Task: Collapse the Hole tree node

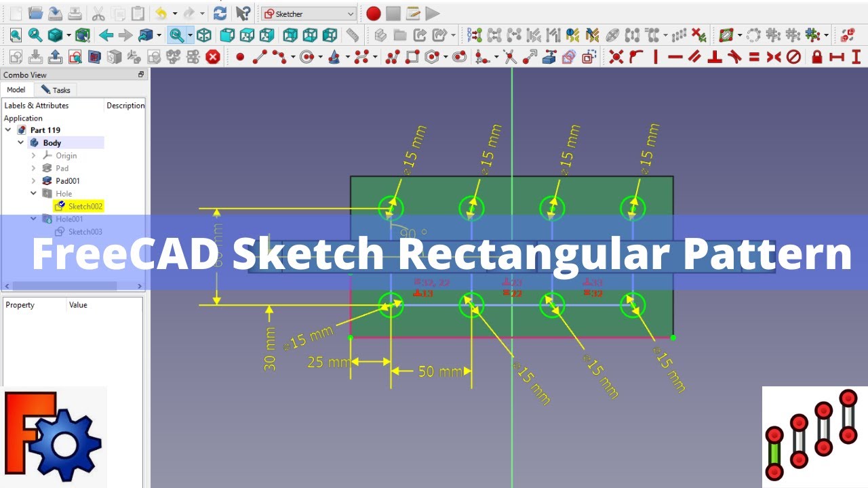Action: (34, 194)
